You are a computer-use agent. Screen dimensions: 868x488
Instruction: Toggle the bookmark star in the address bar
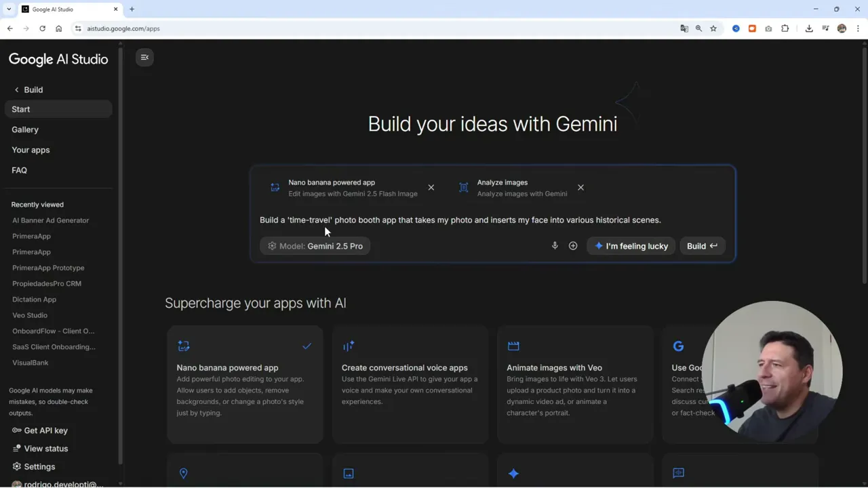[x=713, y=28]
